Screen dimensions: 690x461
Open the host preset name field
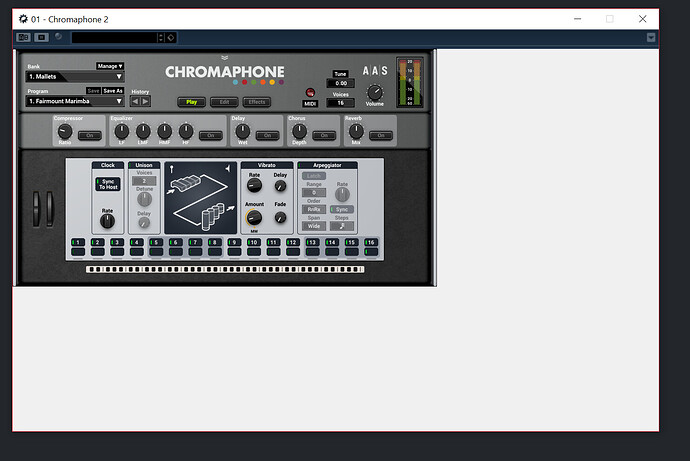tap(114, 37)
